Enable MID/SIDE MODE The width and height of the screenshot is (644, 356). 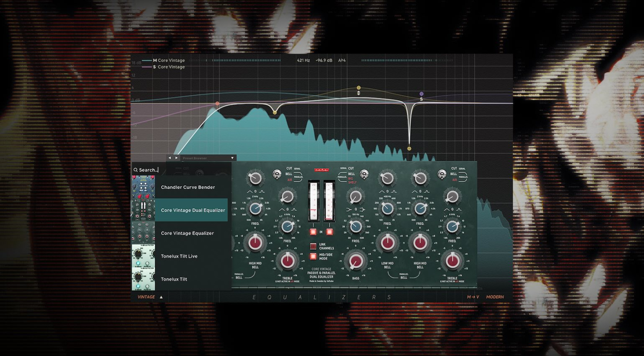[x=313, y=256]
